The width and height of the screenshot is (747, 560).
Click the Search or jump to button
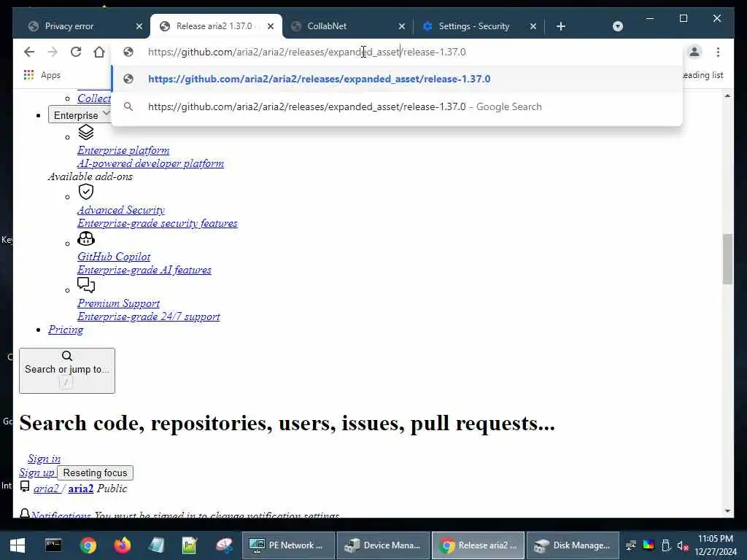pyautogui.click(x=67, y=371)
